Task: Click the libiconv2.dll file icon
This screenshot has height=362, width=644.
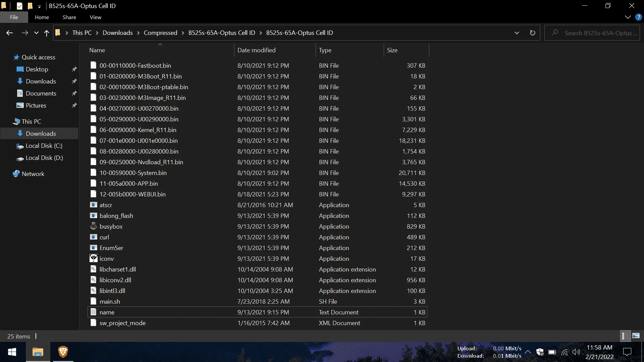Action: [x=94, y=280]
